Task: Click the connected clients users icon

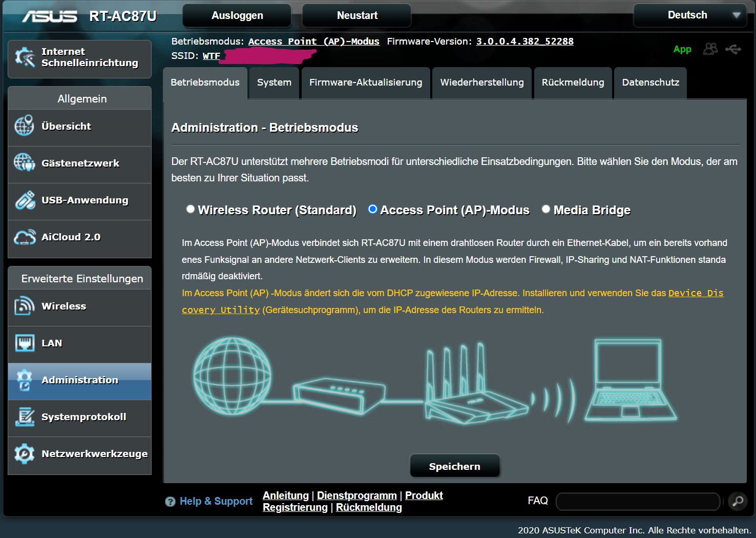Action: [x=710, y=49]
